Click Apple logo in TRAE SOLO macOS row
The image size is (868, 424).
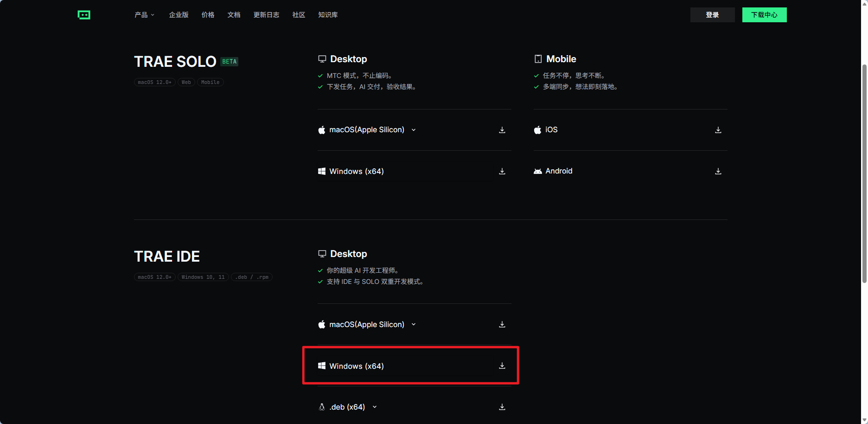pyautogui.click(x=322, y=130)
